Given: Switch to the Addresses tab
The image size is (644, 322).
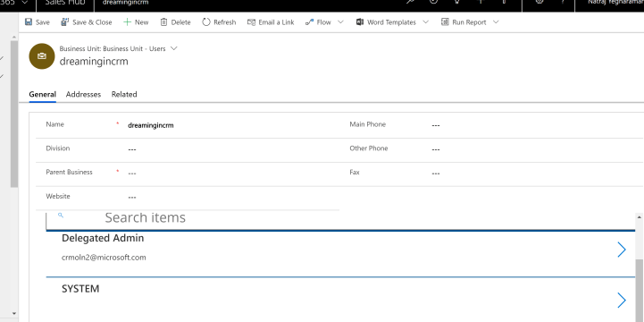Looking at the screenshot, I should (83, 94).
